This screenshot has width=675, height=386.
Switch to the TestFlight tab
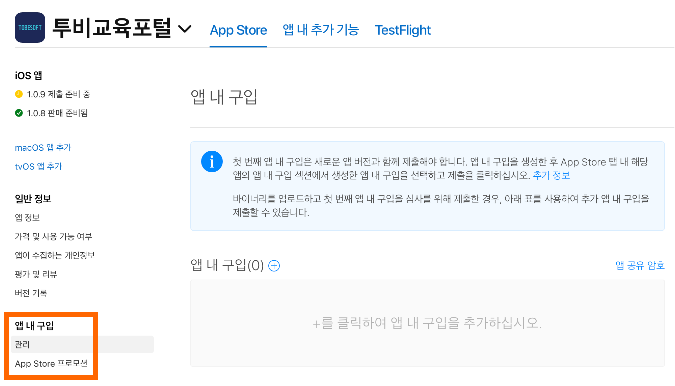[x=403, y=30]
